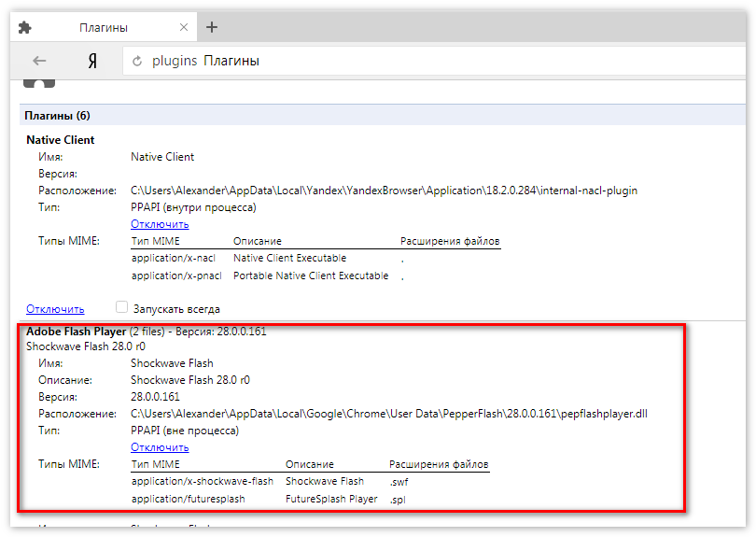Screen dimensions: 756x537
Task: Disable Shockwave Flash via its Отключить link
Action: pos(160,447)
